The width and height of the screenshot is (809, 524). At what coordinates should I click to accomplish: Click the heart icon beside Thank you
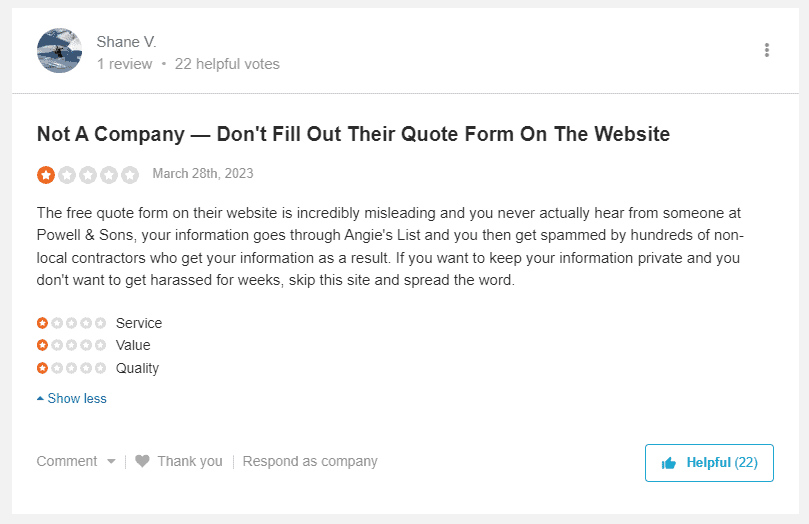142,461
